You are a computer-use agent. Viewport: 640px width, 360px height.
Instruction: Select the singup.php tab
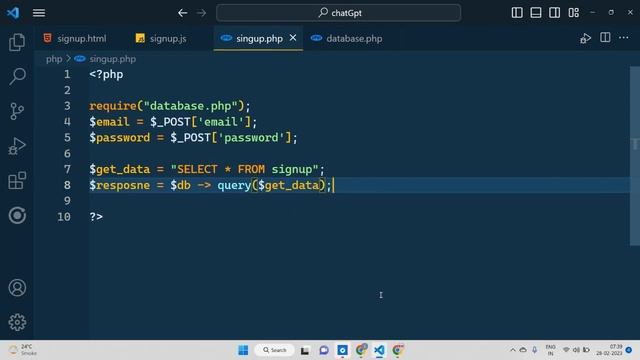tap(259, 38)
